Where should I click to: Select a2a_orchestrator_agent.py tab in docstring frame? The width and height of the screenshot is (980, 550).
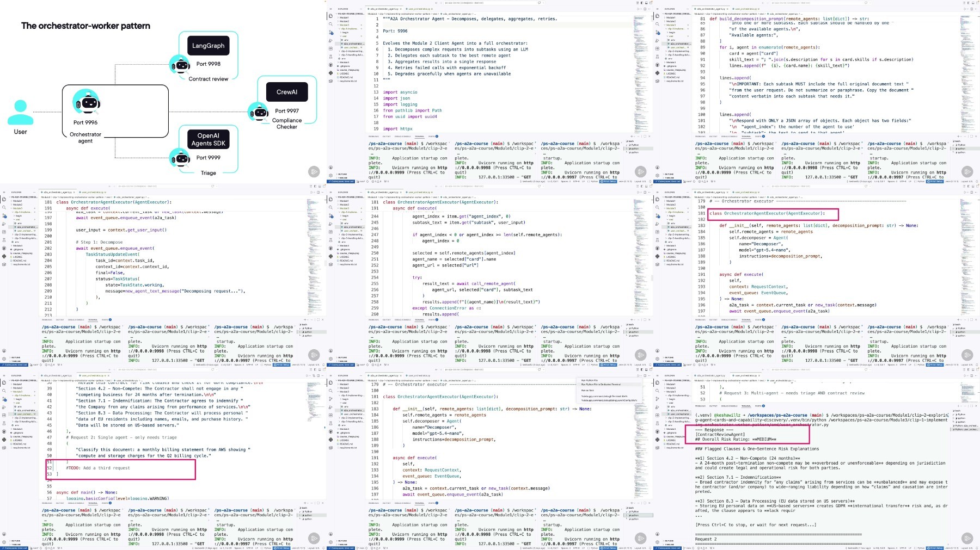point(384,9)
